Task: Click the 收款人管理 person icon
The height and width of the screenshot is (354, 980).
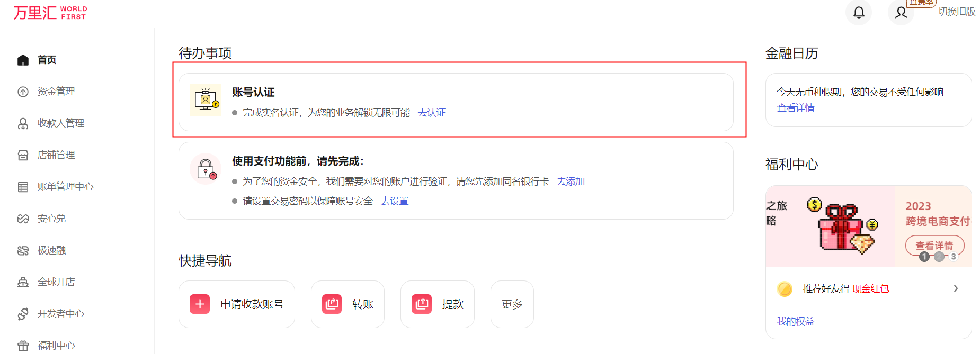Action: [23, 123]
